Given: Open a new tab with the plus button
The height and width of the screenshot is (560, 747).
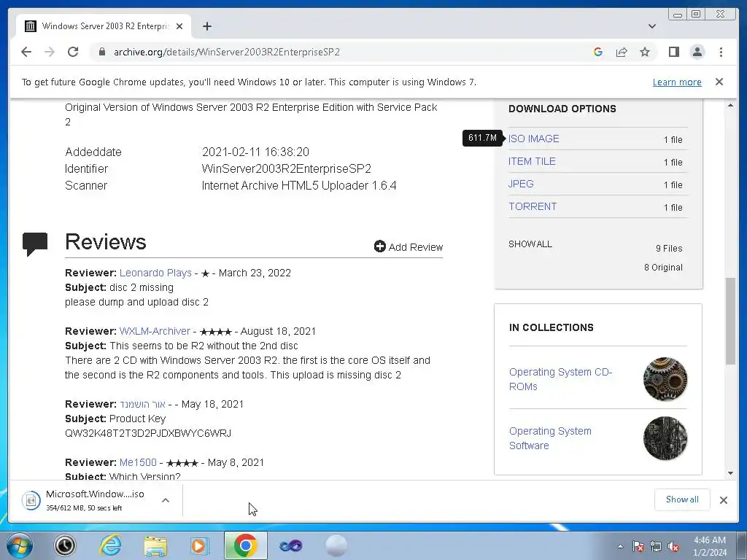Looking at the screenshot, I should click(x=206, y=26).
